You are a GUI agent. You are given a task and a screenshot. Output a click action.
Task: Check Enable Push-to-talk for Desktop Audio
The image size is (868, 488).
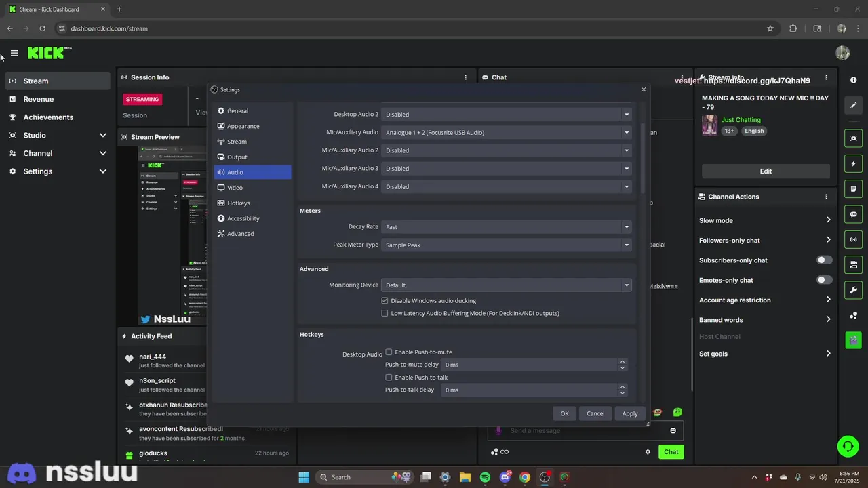click(389, 377)
